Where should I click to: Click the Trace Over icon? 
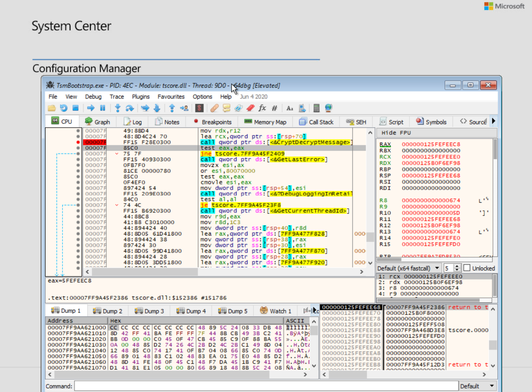[157, 108]
